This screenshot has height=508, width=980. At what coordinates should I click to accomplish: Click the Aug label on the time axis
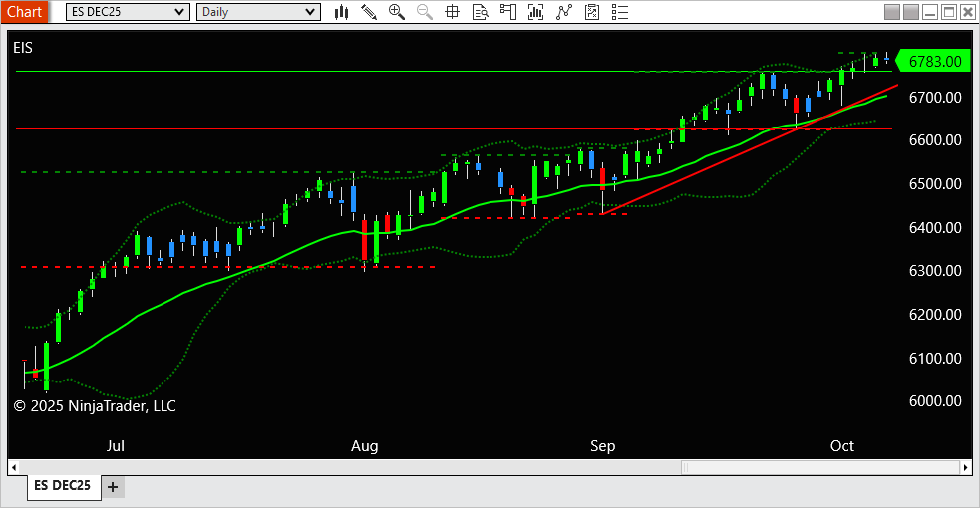tap(364, 447)
